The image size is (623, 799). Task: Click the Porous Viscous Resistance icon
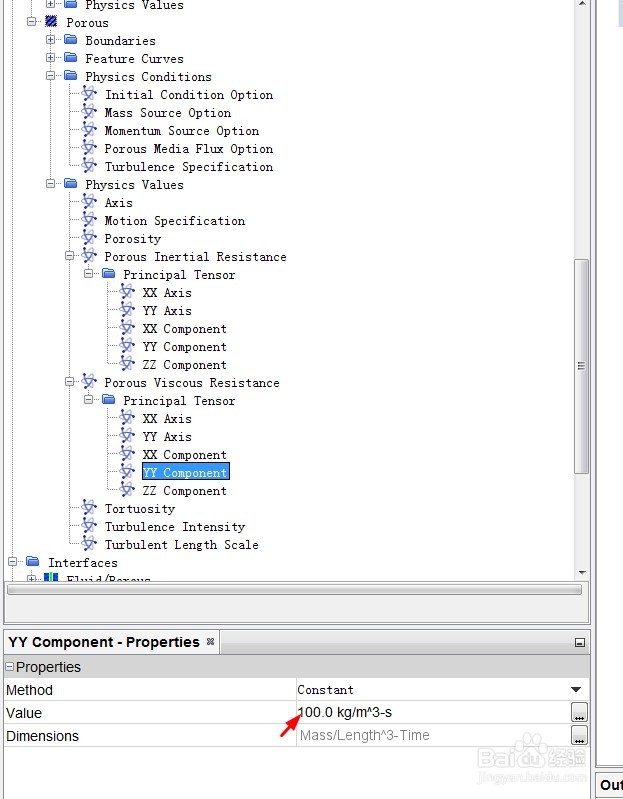point(89,382)
